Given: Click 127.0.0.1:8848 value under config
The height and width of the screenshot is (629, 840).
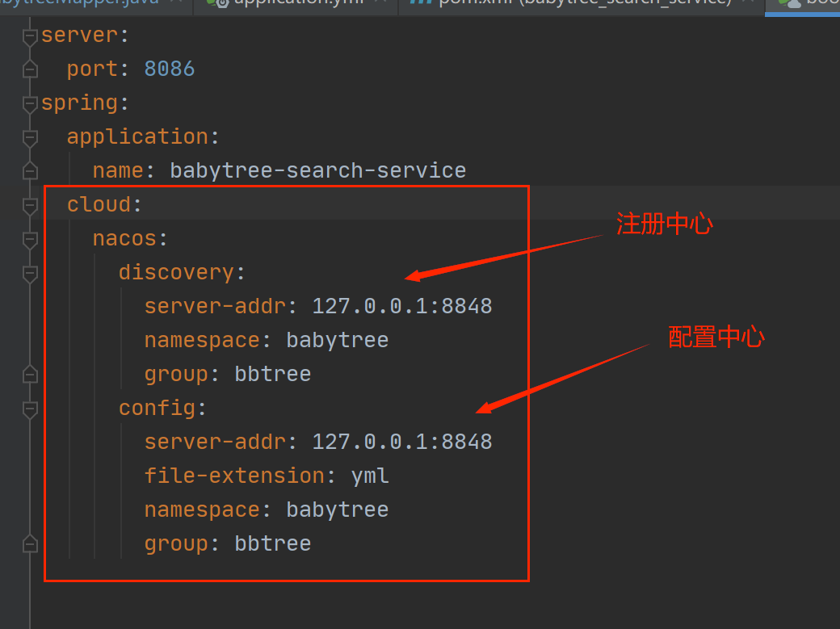Looking at the screenshot, I should (401, 442).
